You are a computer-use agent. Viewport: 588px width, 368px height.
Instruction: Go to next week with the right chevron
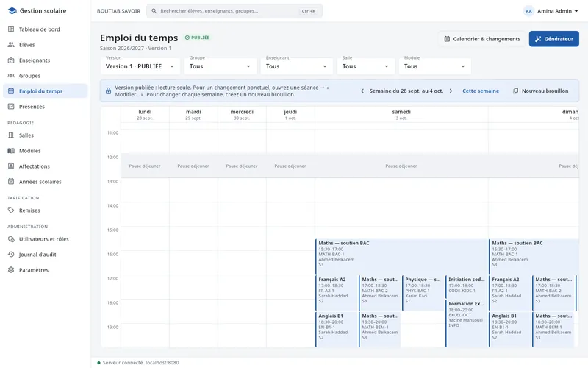coord(451,91)
